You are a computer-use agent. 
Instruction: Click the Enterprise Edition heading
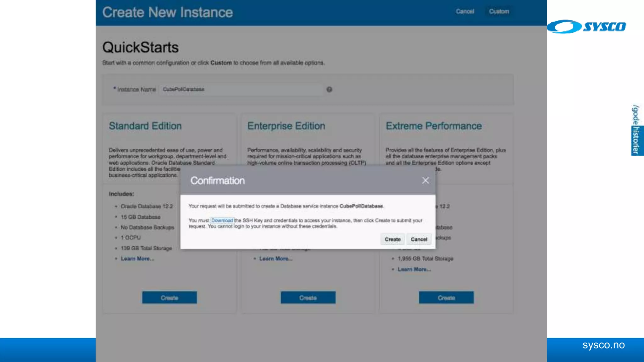286,126
